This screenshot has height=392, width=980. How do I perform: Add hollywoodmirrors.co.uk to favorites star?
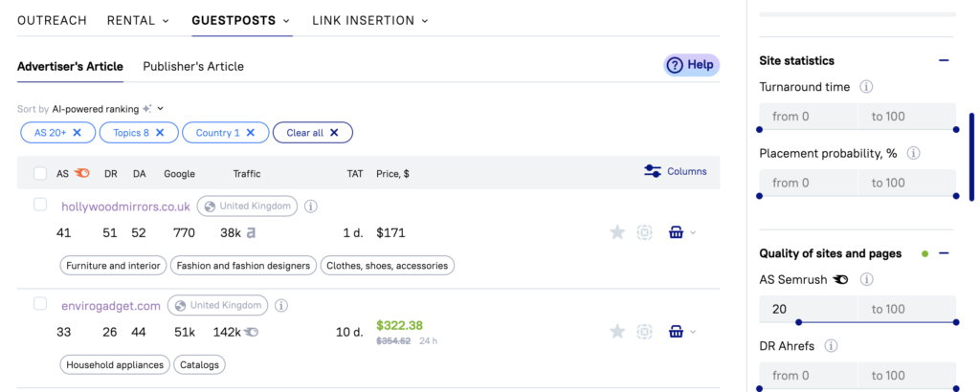point(617,232)
